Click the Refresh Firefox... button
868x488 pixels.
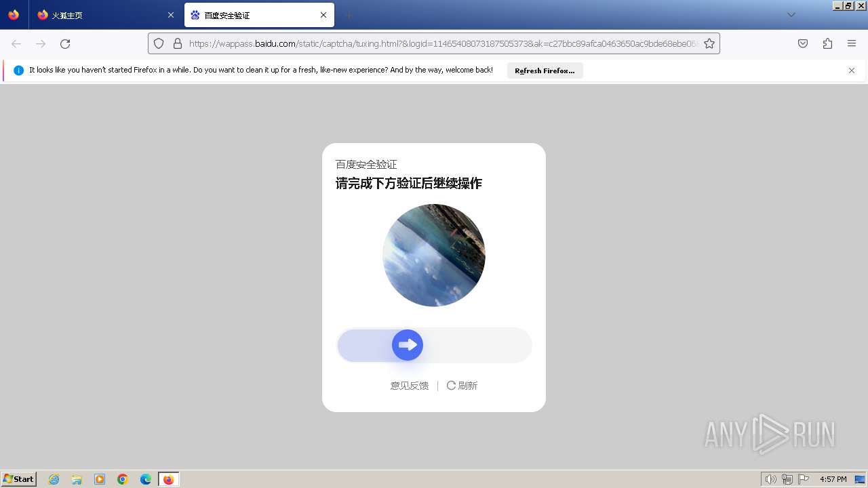pyautogui.click(x=545, y=70)
